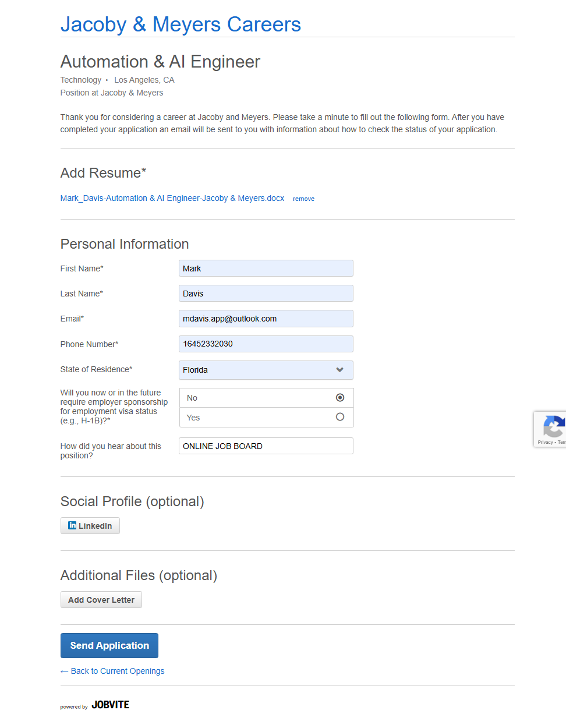Go back to Current Openings
The image size is (566, 728).
(117, 671)
